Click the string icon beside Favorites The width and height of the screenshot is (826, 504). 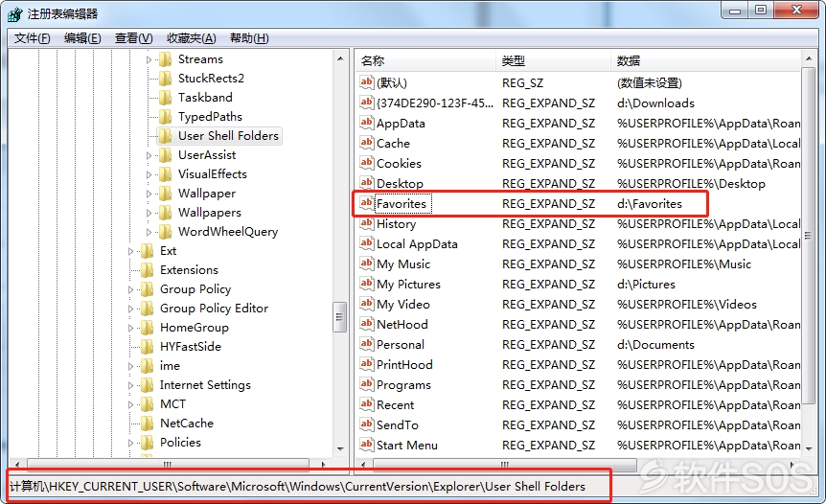click(x=367, y=203)
